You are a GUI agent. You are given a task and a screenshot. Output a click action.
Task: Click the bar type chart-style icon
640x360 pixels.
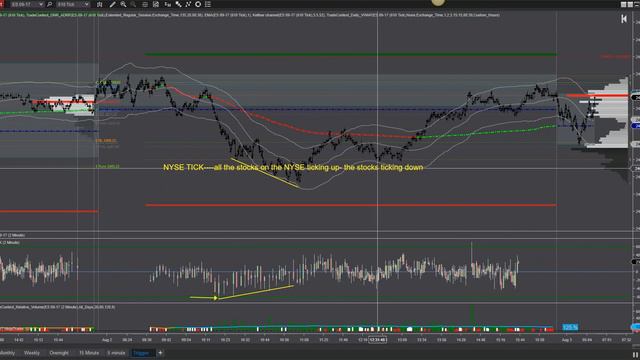(x=100, y=4)
